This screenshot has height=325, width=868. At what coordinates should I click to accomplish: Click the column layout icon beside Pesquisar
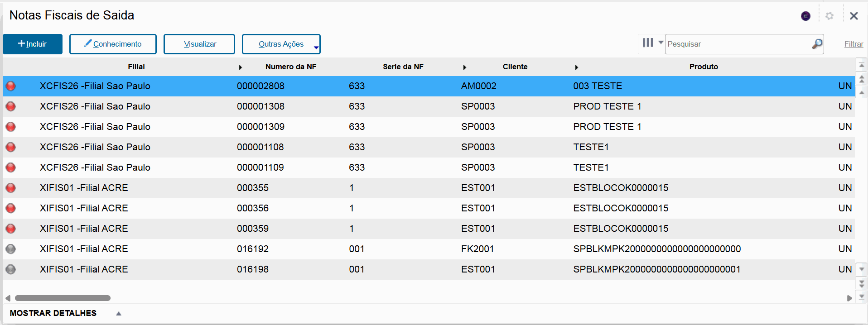click(648, 43)
